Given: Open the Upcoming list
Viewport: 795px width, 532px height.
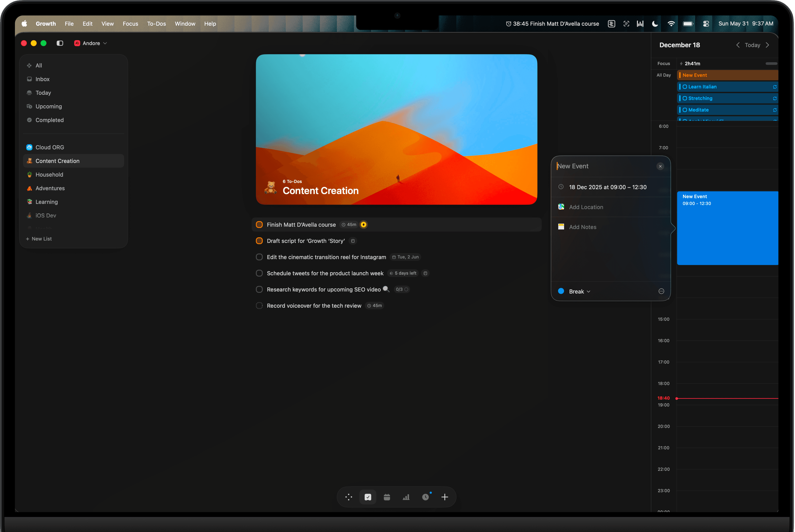Looking at the screenshot, I should (x=73, y=106).
